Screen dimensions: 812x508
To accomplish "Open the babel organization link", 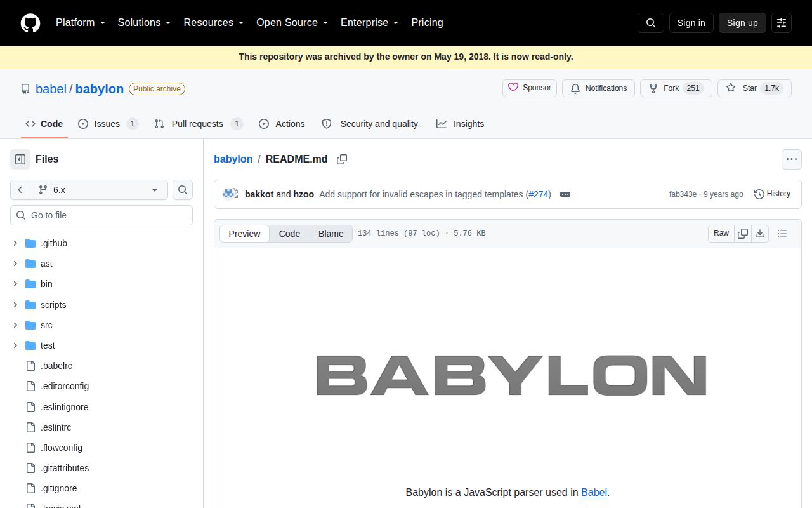I will pyautogui.click(x=51, y=89).
